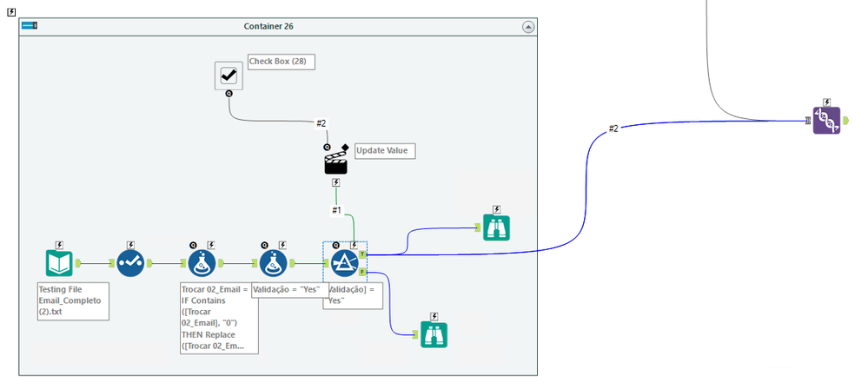Click the Filter False output anchor
Viewport: 868px width, 389px height.
pos(362,272)
